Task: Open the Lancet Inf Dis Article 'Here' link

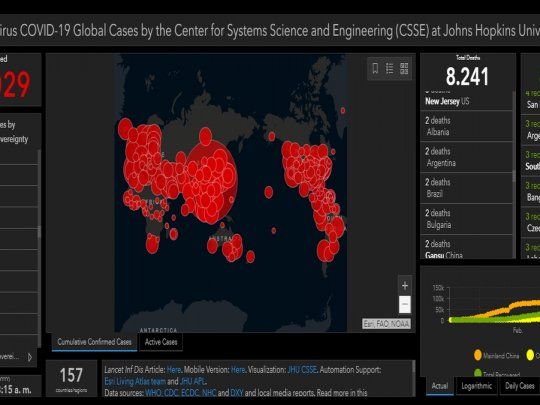Action: point(174,370)
